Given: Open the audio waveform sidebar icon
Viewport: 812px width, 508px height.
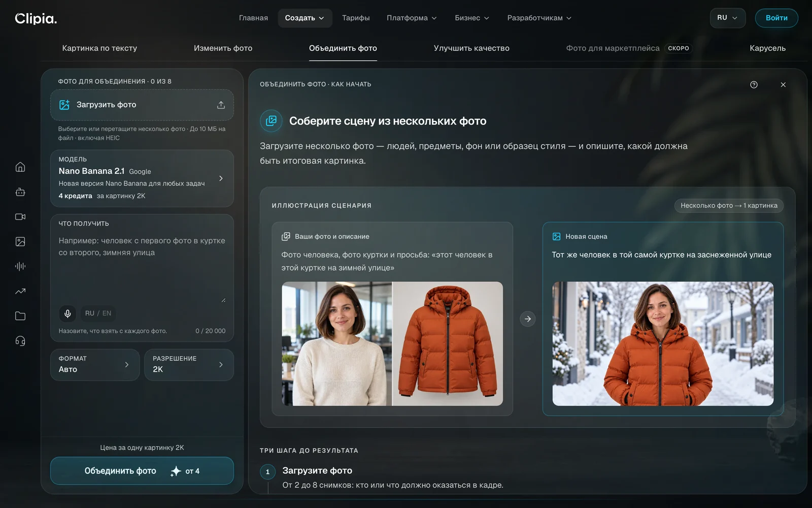Looking at the screenshot, I should point(20,266).
